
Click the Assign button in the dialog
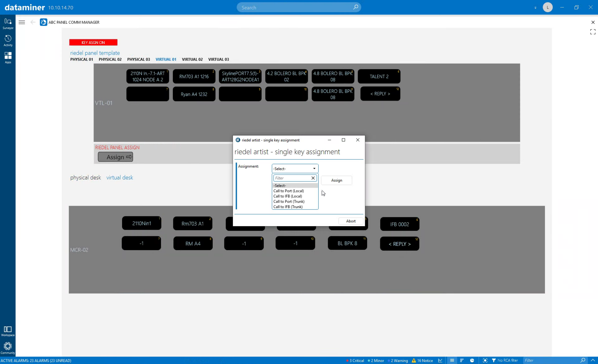[x=336, y=180]
